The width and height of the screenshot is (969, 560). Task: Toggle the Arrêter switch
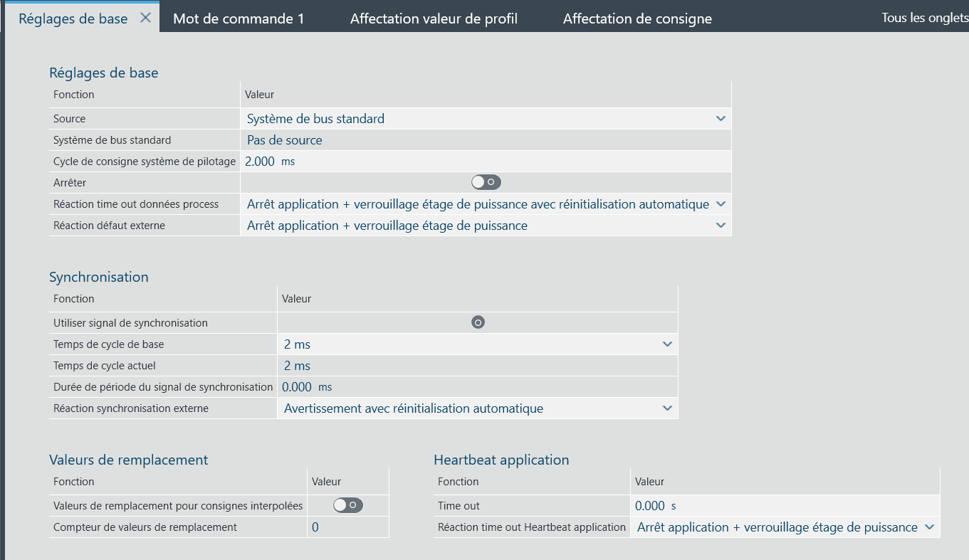point(486,183)
